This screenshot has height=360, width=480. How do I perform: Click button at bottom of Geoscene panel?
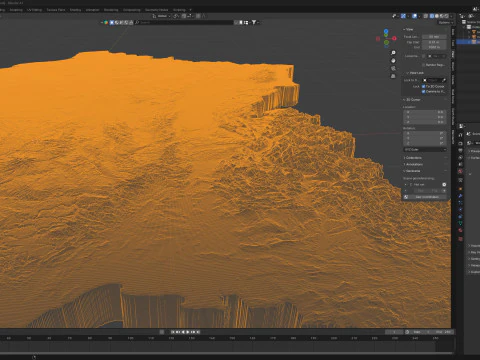(425, 197)
